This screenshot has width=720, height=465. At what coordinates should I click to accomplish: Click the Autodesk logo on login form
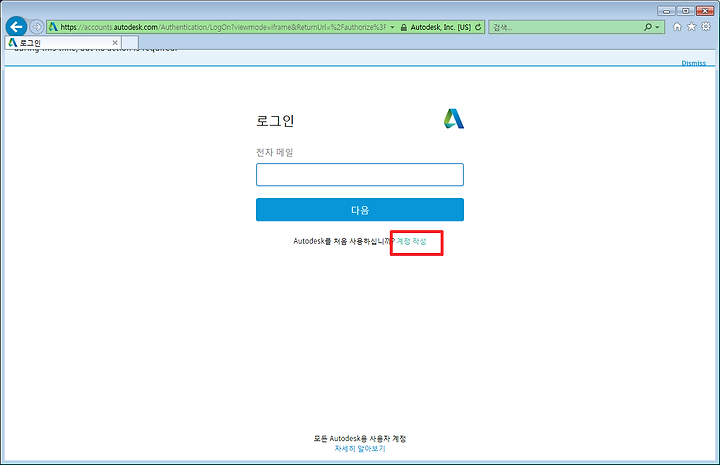454,118
